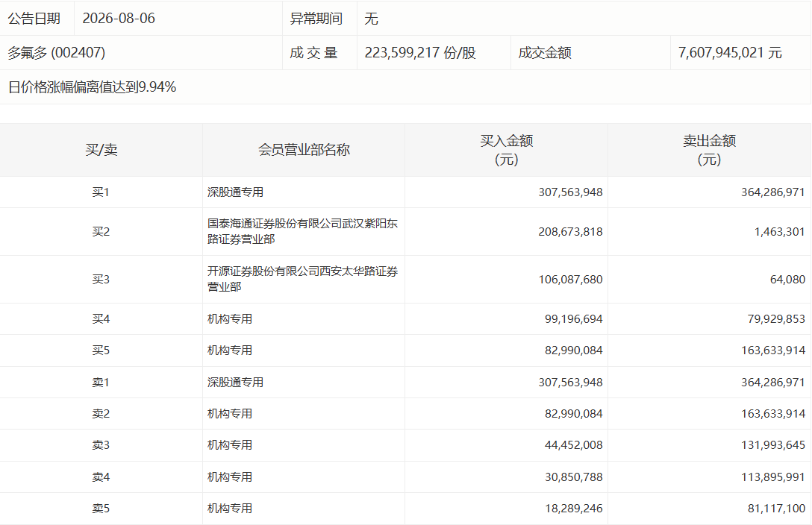The width and height of the screenshot is (812, 525).
Task: Select buy amount 18,289,246
Action: click(x=573, y=509)
